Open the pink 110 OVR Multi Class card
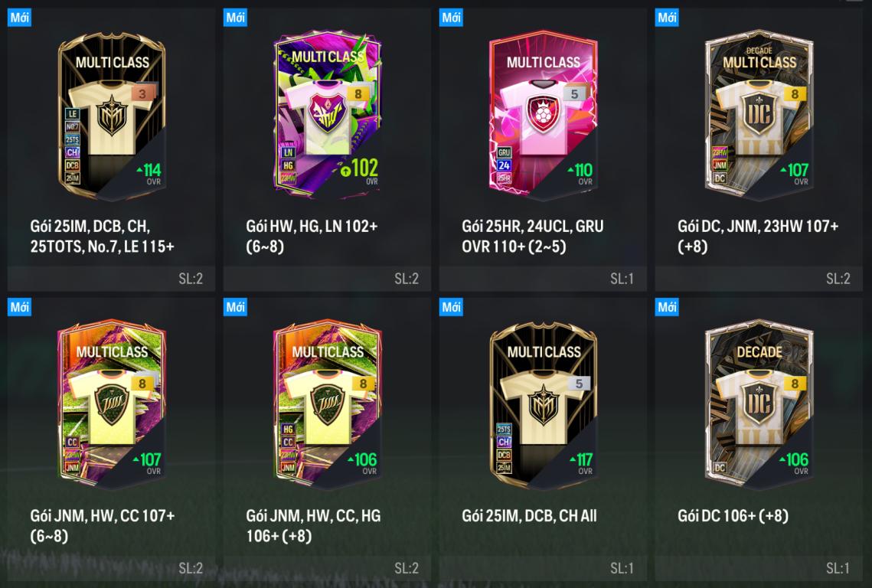The image size is (872, 588). pyautogui.click(x=543, y=116)
